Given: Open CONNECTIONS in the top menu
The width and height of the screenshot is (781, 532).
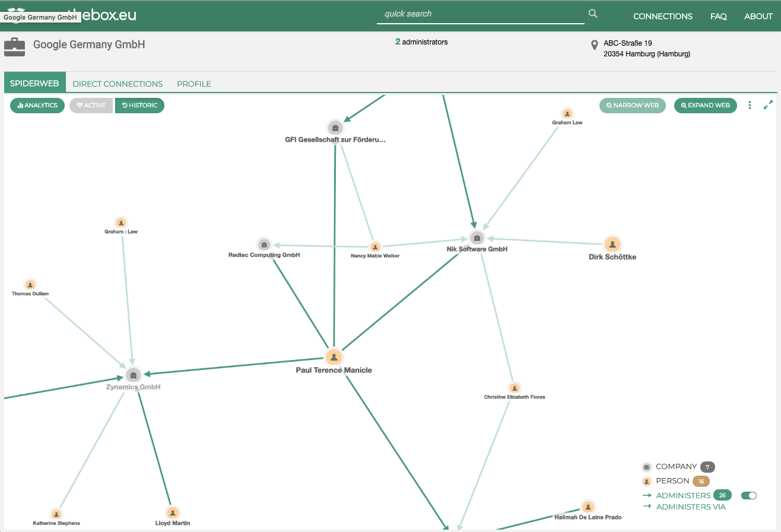Looking at the screenshot, I should [x=663, y=16].
